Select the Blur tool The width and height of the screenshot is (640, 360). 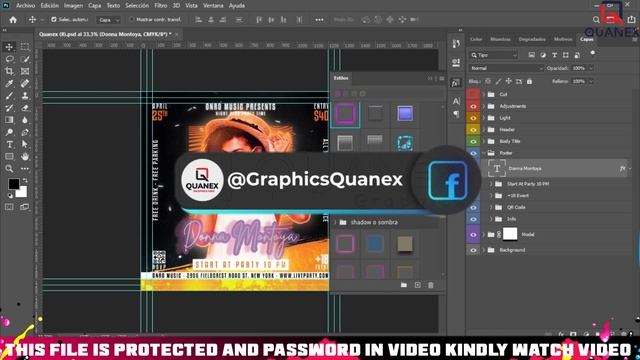point(25,120)
